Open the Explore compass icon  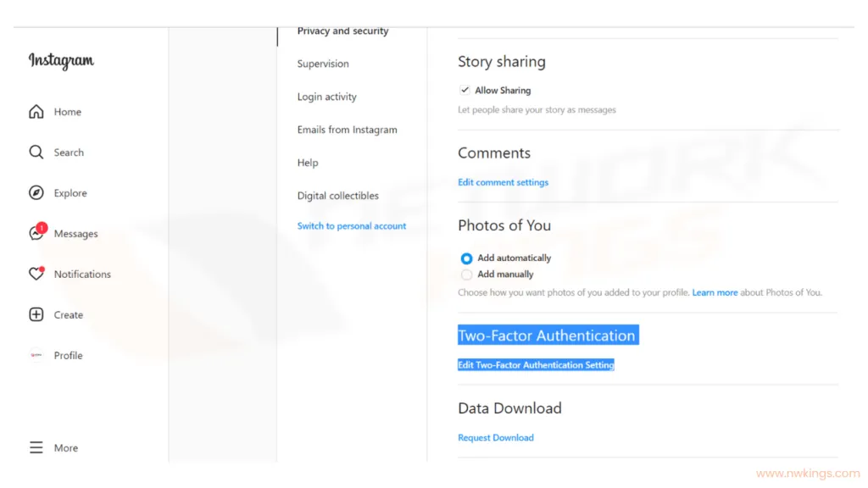pos(36,192)
